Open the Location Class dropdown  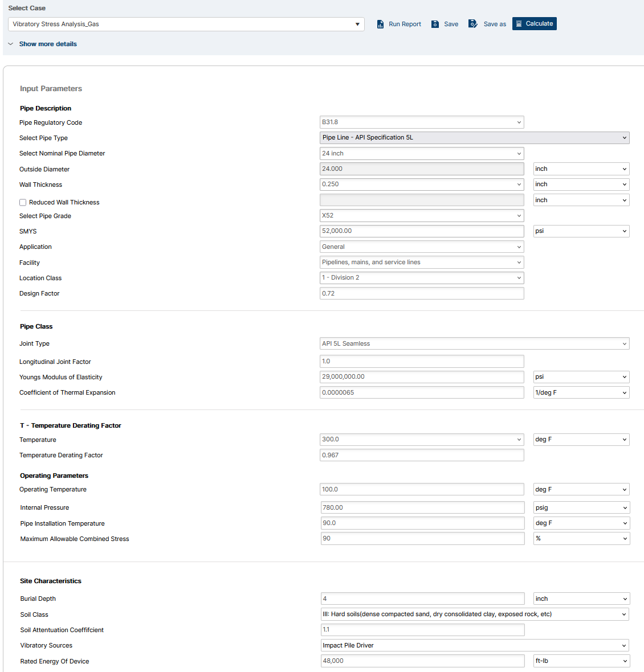pyautogui.click(x=421, y=278)
